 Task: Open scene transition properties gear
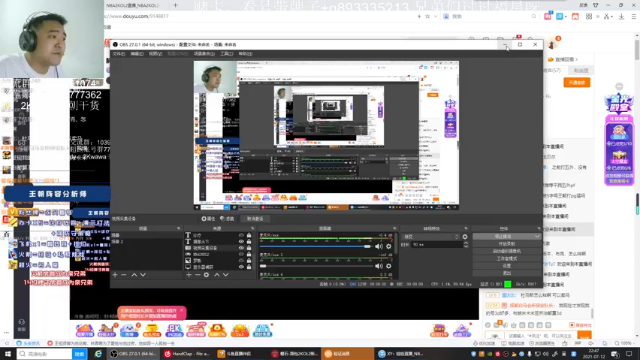465,237
